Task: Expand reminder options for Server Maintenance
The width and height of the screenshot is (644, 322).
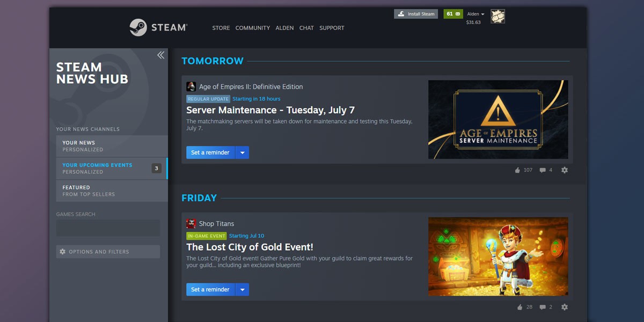Action: coord(242,152)
